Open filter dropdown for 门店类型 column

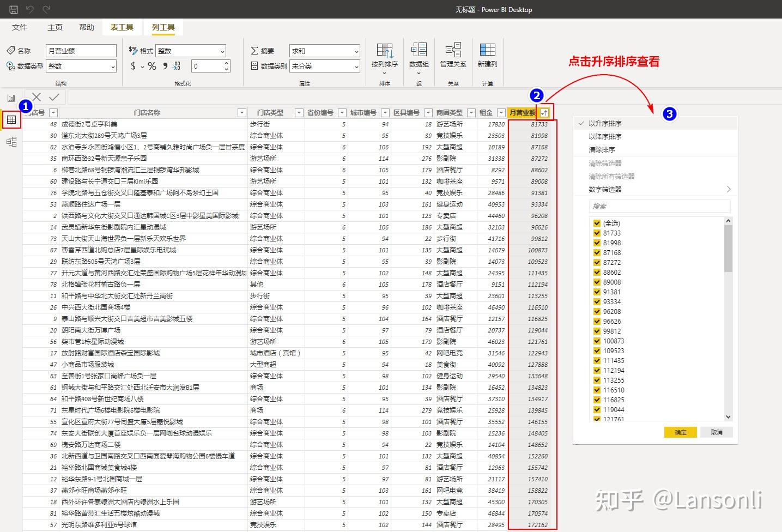299,113
